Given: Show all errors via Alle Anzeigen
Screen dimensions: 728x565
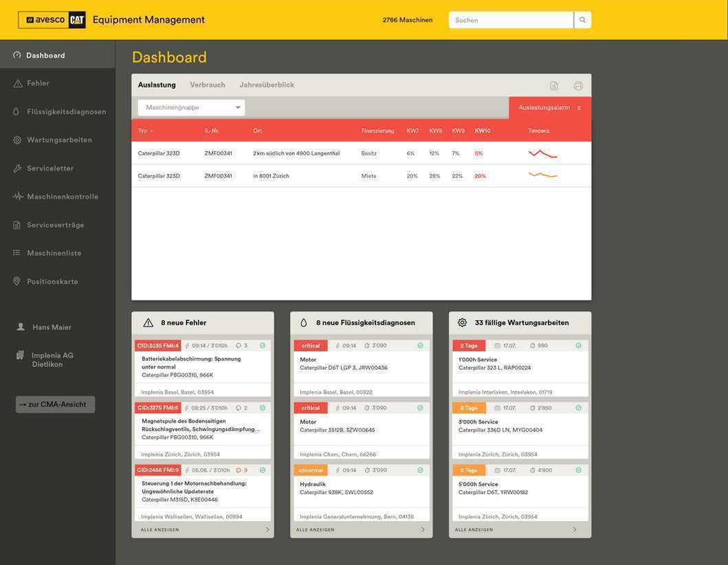Looking at the screenshot, I should coord(159,529).
